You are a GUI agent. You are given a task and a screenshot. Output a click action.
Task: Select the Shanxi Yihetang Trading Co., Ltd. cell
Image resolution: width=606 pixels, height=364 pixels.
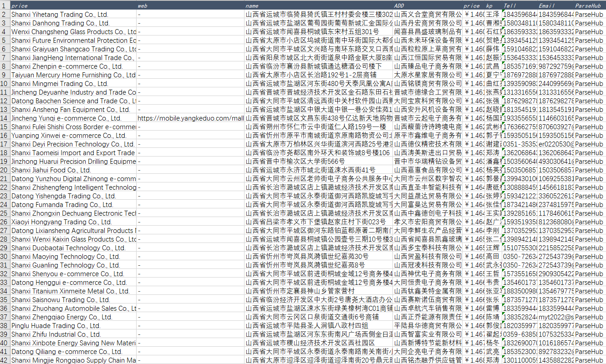tap(73, 15)
